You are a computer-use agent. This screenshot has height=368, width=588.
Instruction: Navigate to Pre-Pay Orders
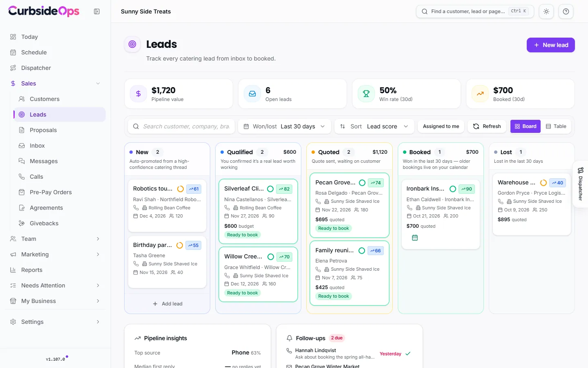pyautogui.click(x=60, y=192)
